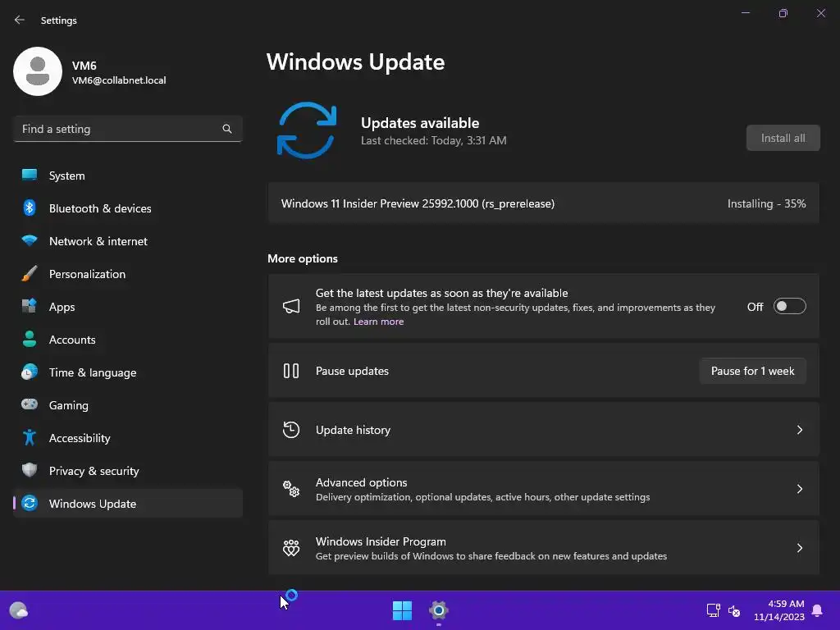Viewport: 840px width, 630px height.
Task: Click the Personalization paintbrush icon
Action: [x=30, y=273]
